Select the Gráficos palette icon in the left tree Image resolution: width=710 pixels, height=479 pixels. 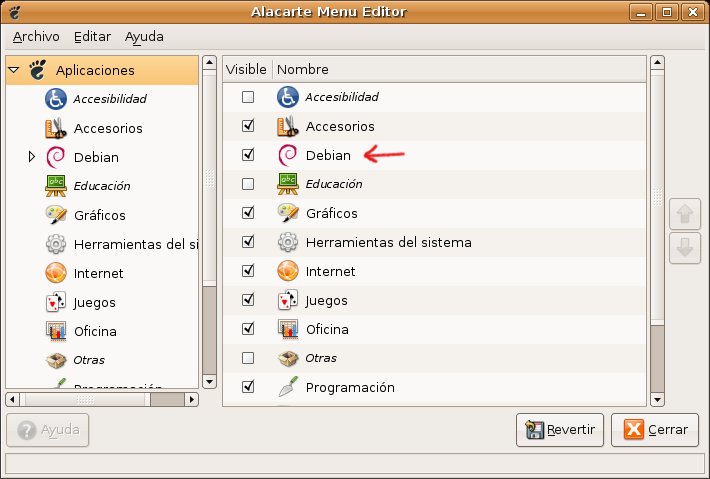[x=56, y=215]
